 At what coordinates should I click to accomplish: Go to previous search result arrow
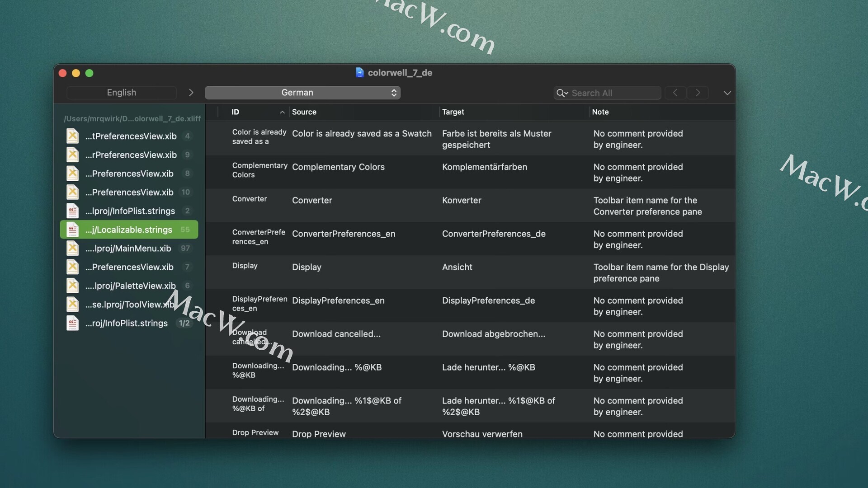click(x=675, y=93)
